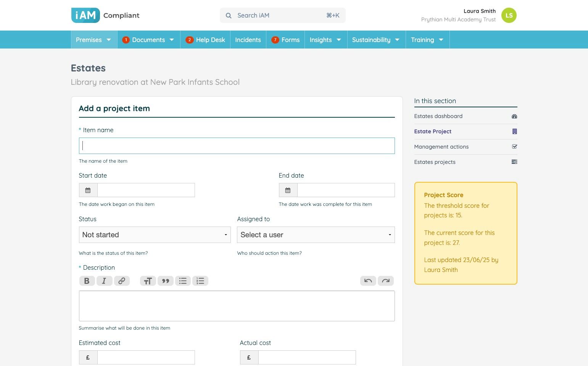The width and height of the screenshot is (588, 366).
Task: Insert a block quote in Description
Action: pos(165,281)
